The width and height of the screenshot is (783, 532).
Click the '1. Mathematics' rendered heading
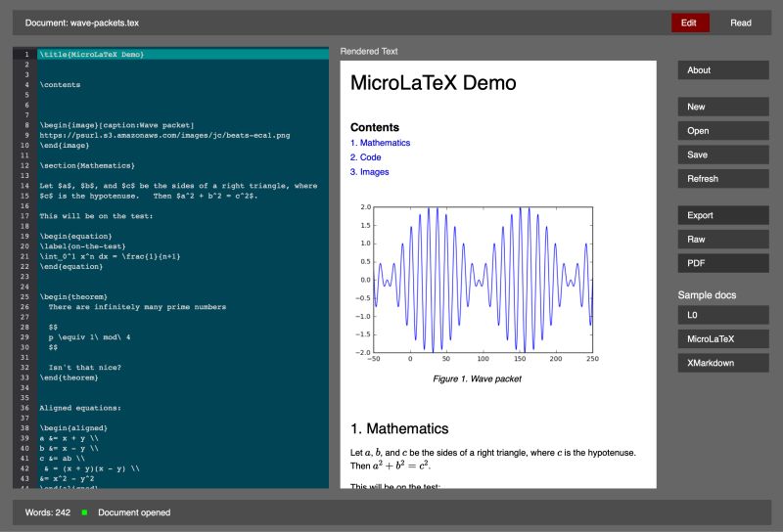(399, 428)
